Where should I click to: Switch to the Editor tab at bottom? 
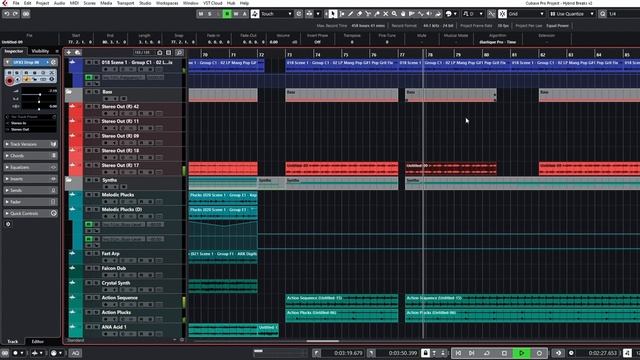coord(38,341)
